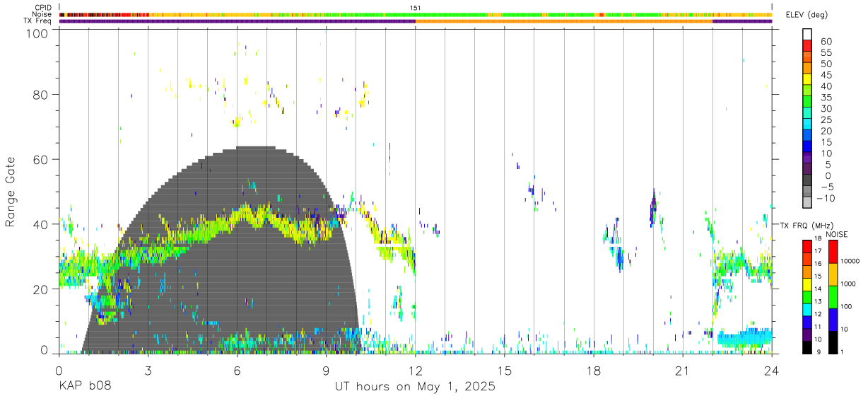Click the 40 tick on the Range Gate axis
The width and height of the screenshot is (868, 401).
pos(41,224)
